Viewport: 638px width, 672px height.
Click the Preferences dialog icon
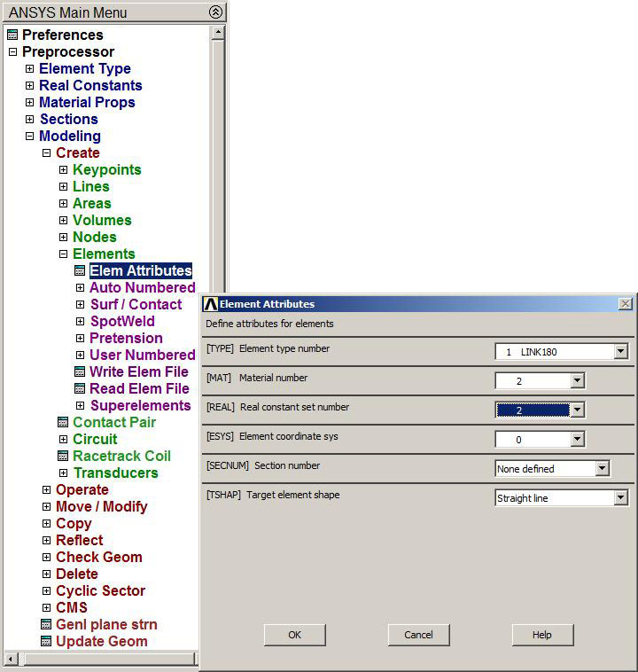click(x=12, y=35)
